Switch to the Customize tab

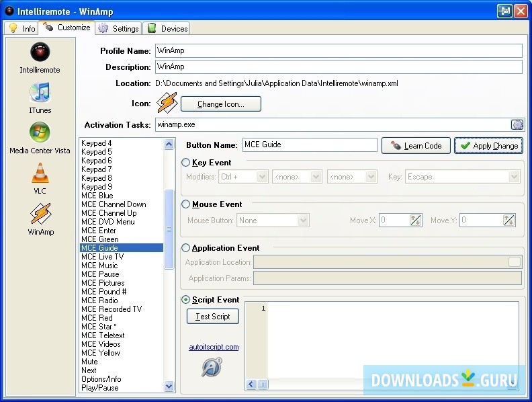(x=67, y=28)
